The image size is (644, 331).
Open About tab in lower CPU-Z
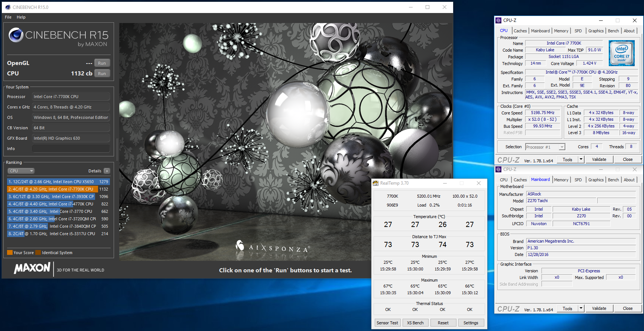[629, 180]
